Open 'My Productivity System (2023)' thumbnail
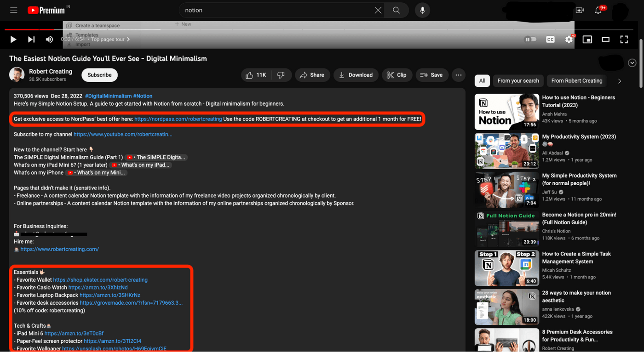Screen dimensions: 644x352 click(x=507, y=151)
